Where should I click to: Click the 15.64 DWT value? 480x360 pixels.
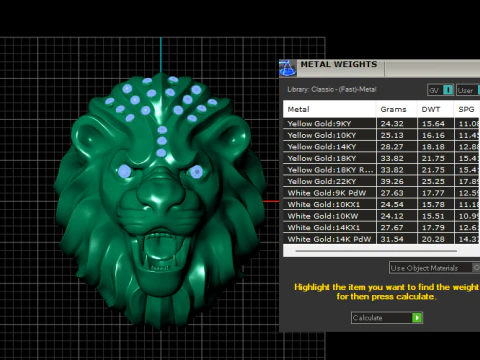point(433,124)
